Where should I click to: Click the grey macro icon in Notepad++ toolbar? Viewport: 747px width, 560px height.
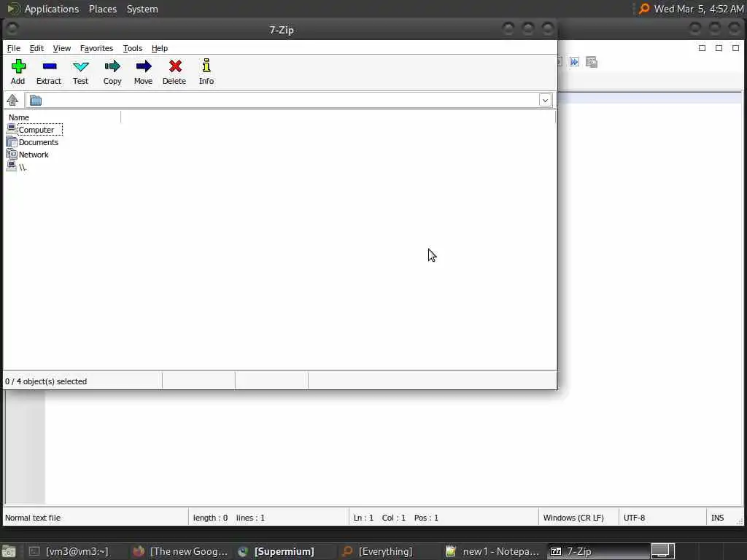coord(592,62)
